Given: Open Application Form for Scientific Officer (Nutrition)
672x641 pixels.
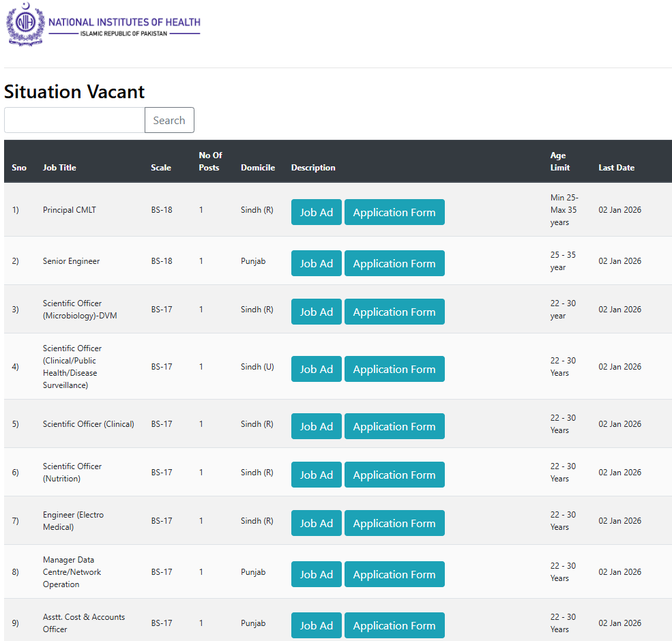Looking at the screenshot, I should [x=394, y=475].
